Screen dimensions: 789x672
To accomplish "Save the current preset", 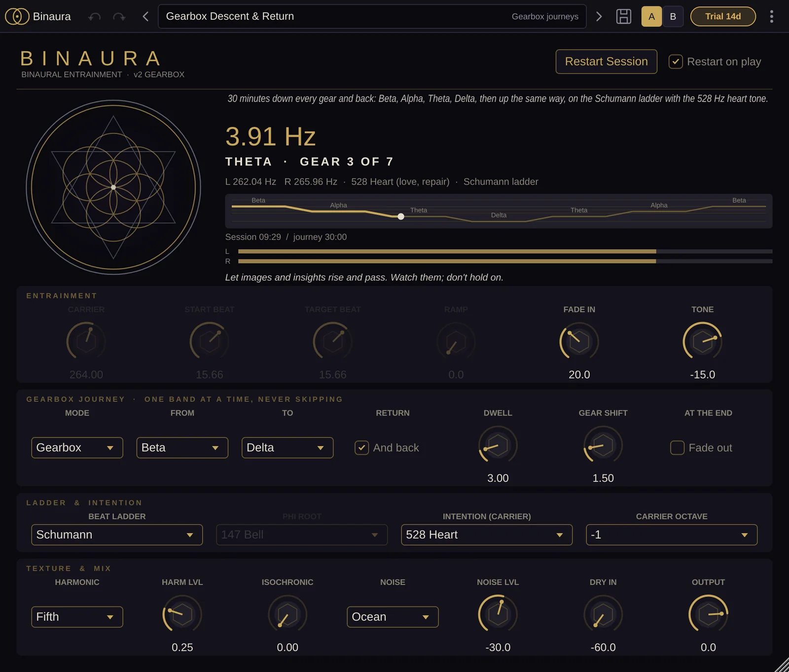I will (x=624, y=16).
